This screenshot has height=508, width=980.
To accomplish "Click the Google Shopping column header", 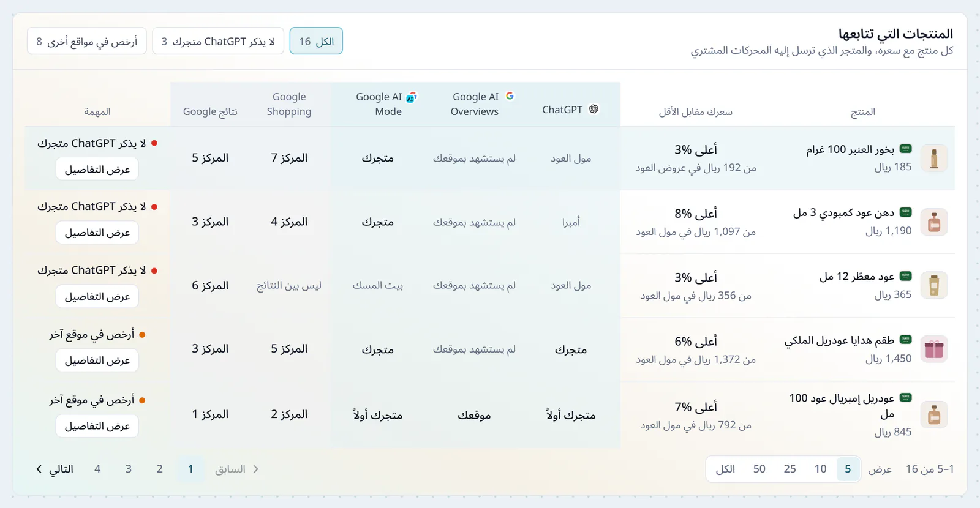I will click(x=289, y=104).
